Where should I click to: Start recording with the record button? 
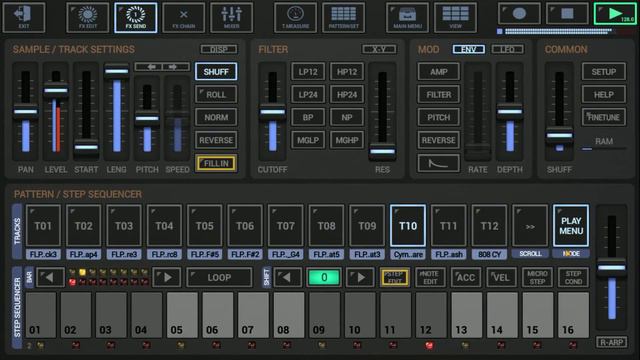pyautogui.click(x=519, y=14)
